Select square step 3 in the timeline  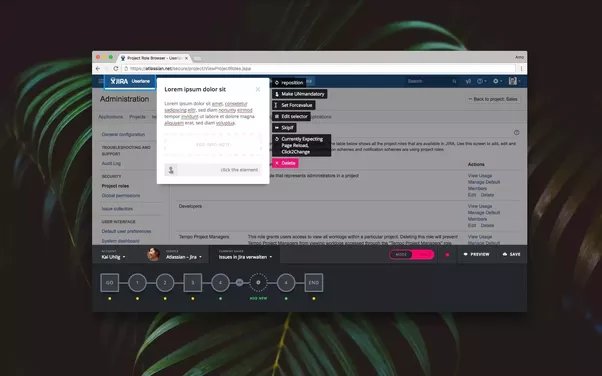tap(193, 283)
